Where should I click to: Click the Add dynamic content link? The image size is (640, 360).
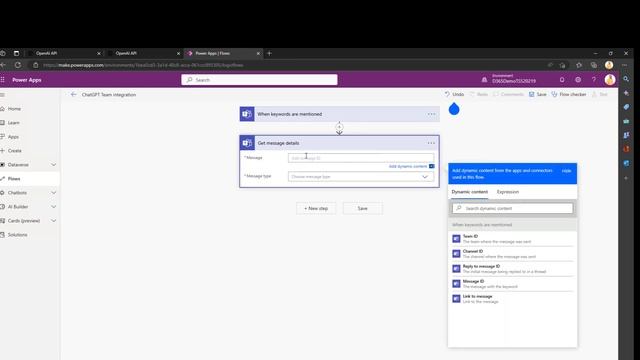pos(408,167)
